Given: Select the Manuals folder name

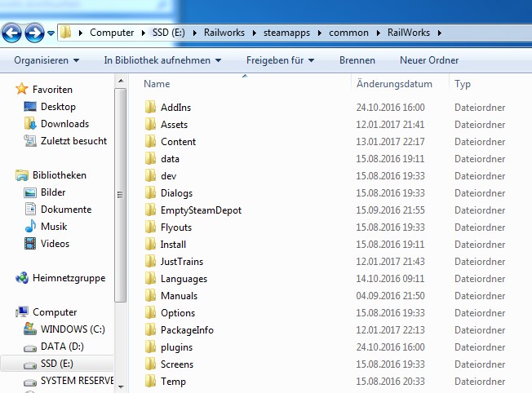Looking at the screenshot, I should (179, 296).
